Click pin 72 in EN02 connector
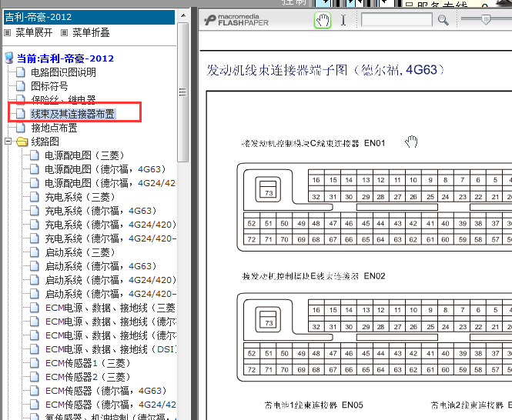This screenshot has width=512, height=420. point(252,370)
